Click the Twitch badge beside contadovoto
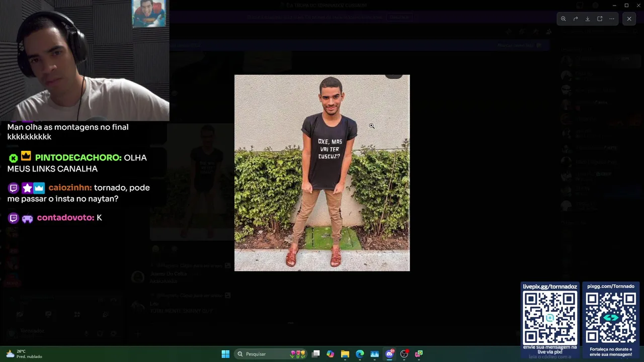644x362 pixels. tap(14, 218)
